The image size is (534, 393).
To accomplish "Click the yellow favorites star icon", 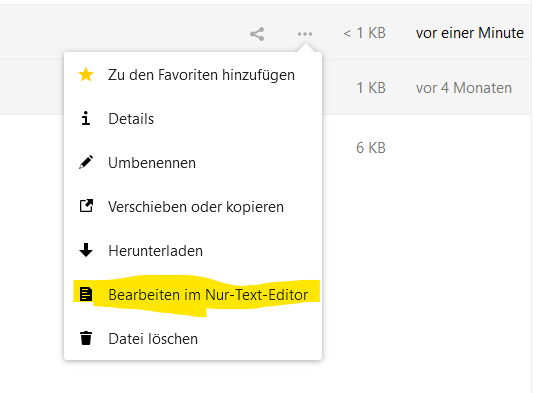I will [86, 75].
